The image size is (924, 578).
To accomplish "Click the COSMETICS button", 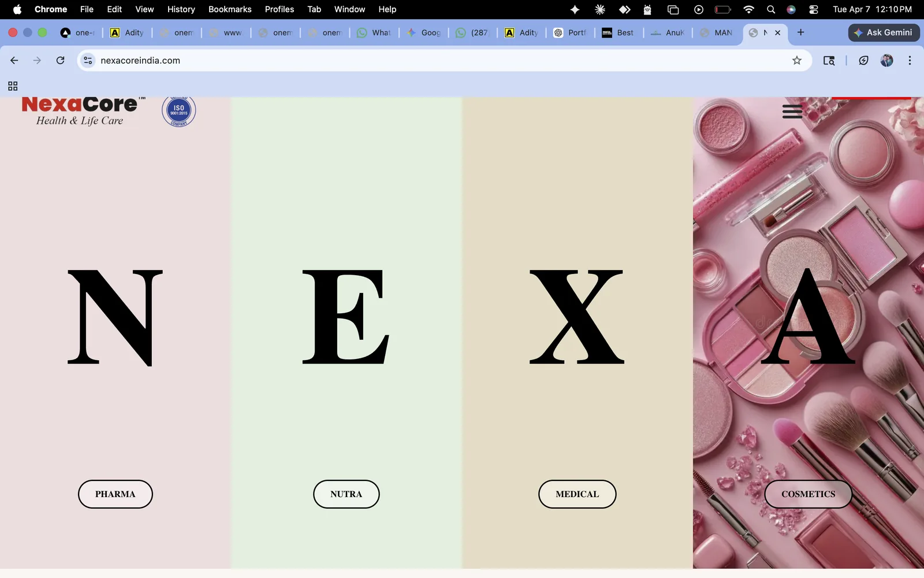I will point(808,494).
